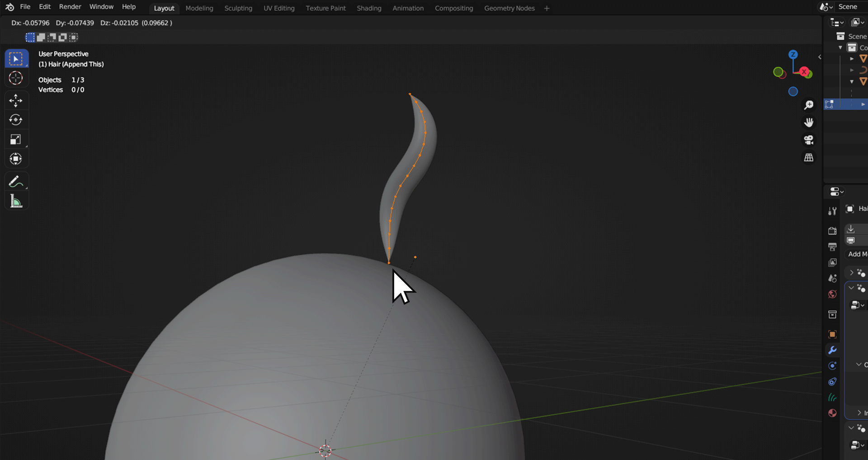Screen dimensions: 868x460
Task: Open the World properties tab
Action: tap(832, 294)
